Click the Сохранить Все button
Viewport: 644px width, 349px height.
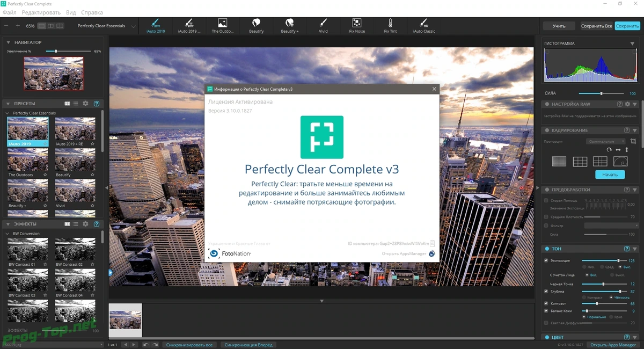[596, 26]
